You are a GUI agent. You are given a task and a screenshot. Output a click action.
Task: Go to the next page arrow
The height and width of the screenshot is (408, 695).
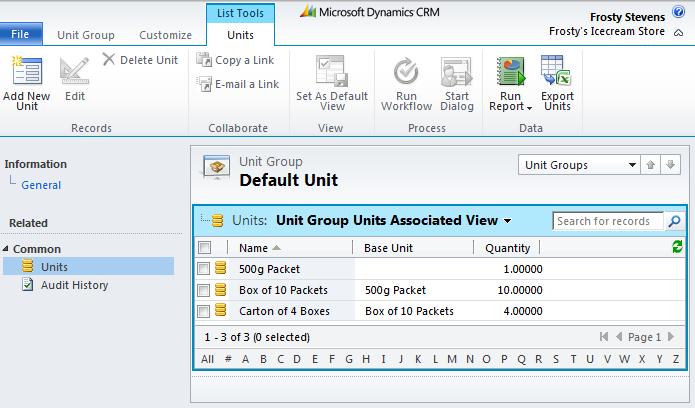pos(671,337)
